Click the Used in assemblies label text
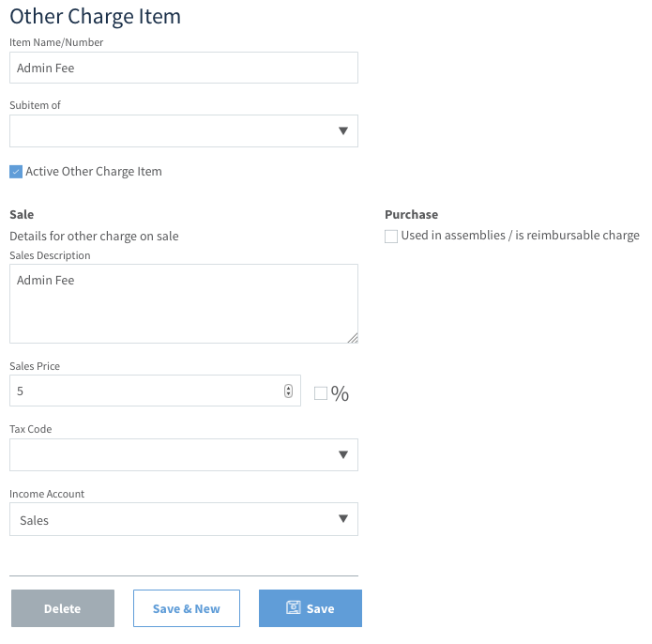The width and height of the screenshot is (652, 644). tap(520, 236)
